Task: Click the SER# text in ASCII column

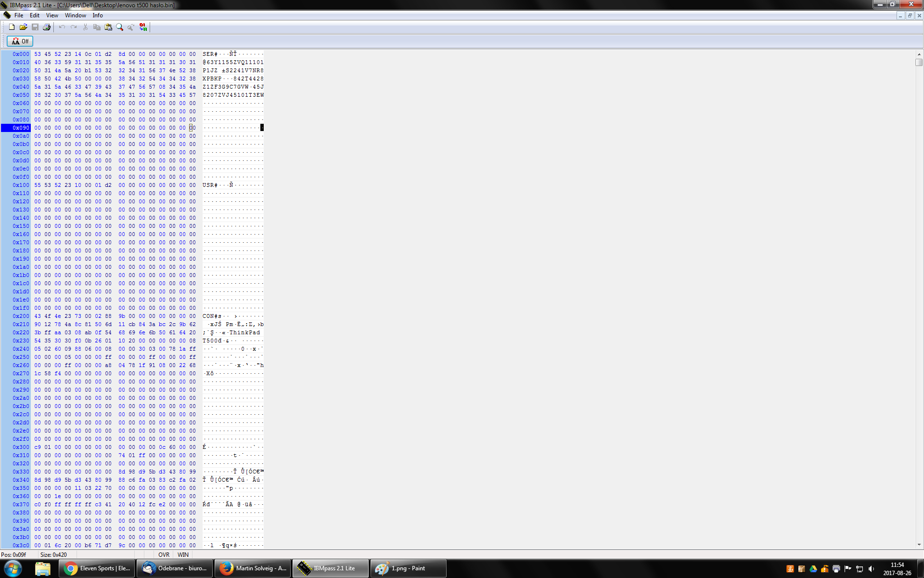Action: point(210,54)
